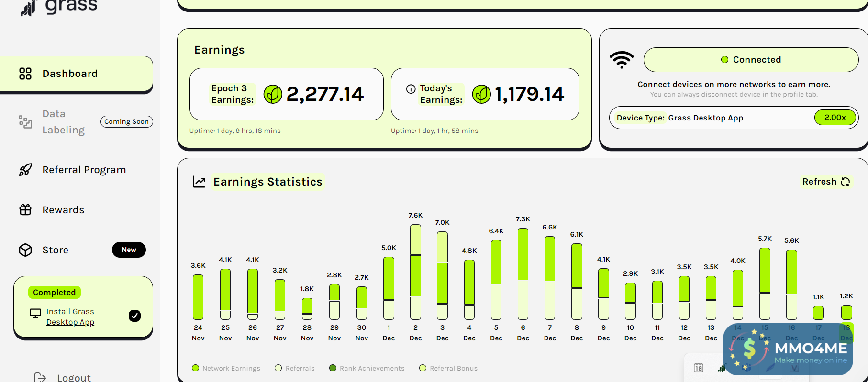Click the 28 Nov 1.8K bar
The width and height of the screenshot is (868, 382).
(307, 309)
